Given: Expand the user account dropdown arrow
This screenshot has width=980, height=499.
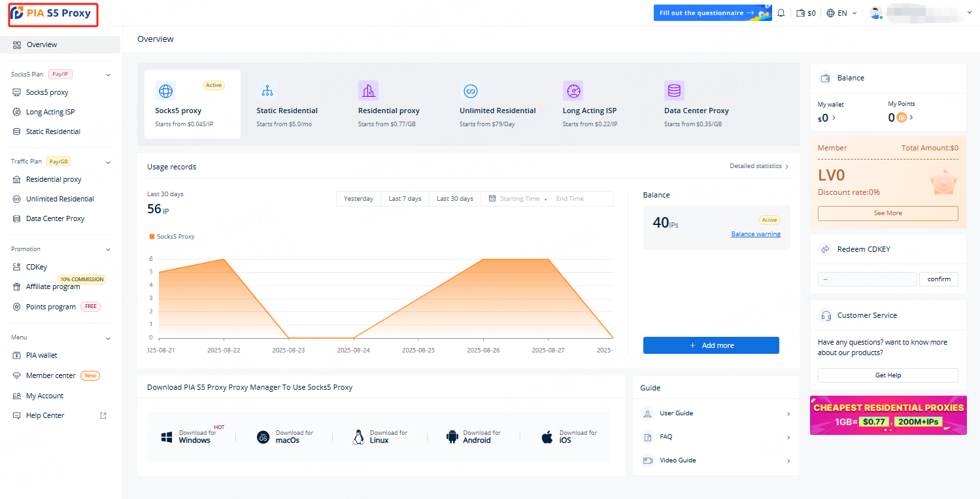Looking at the screenshot, I should point(969,12).
